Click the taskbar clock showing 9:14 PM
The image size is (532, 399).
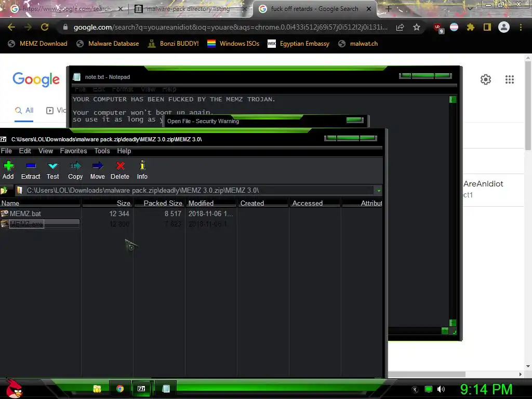[486, 389]
